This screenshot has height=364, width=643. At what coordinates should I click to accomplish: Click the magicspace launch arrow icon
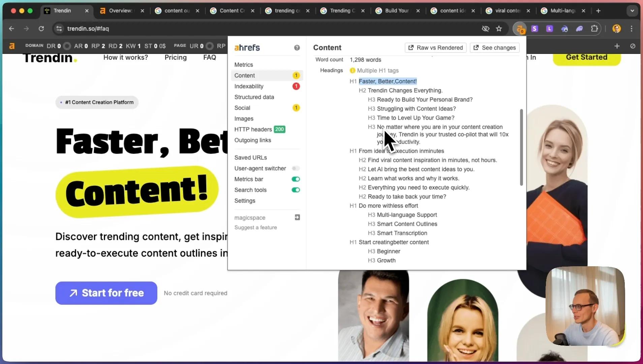click(297, 217)
